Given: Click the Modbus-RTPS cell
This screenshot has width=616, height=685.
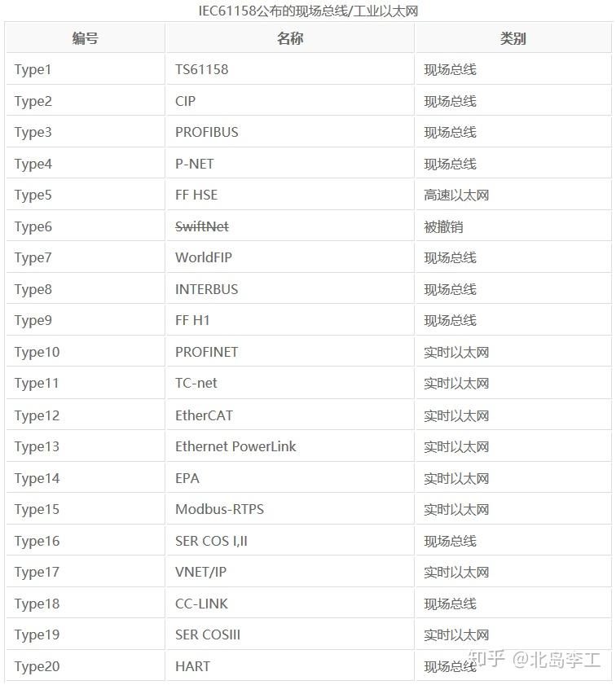Looking at the screenshot, I should tap(219, 509).
